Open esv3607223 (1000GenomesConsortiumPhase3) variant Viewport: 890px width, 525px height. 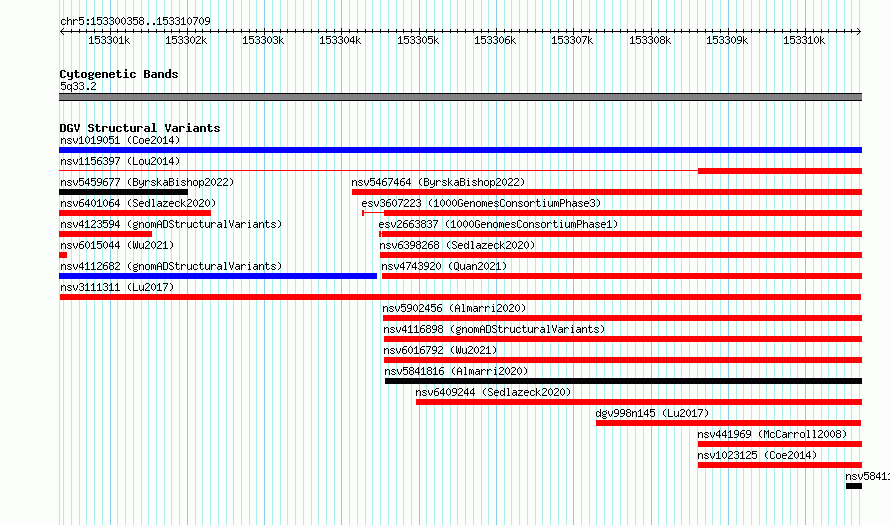point(481,203)
